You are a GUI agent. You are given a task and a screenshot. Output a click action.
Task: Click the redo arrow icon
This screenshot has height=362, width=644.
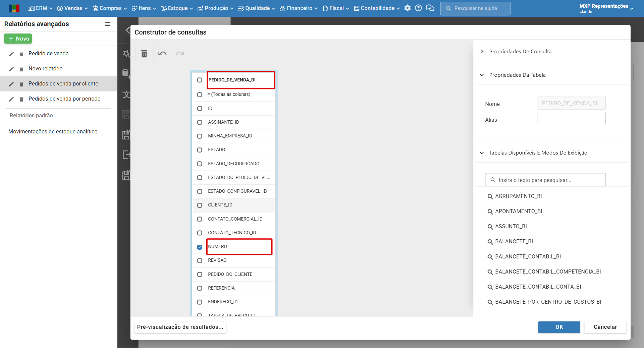click(180, 54)
